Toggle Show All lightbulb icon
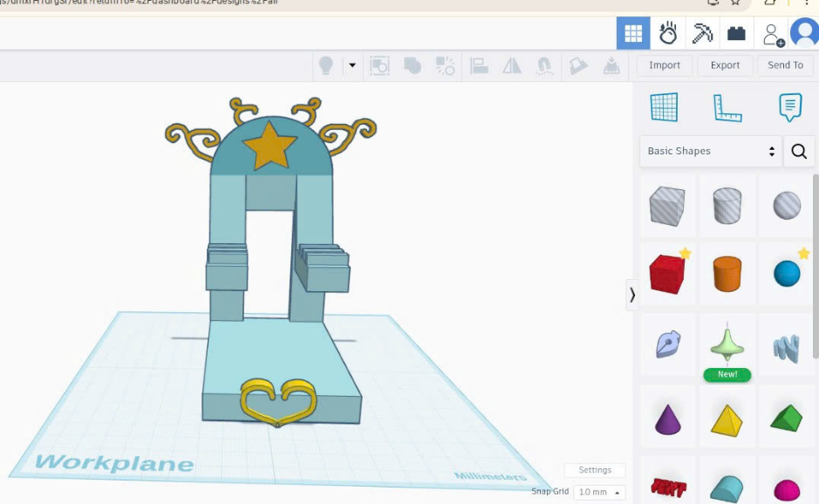This screenshot has height=504, width=819. pyautogui.click(x=326, y=65)
